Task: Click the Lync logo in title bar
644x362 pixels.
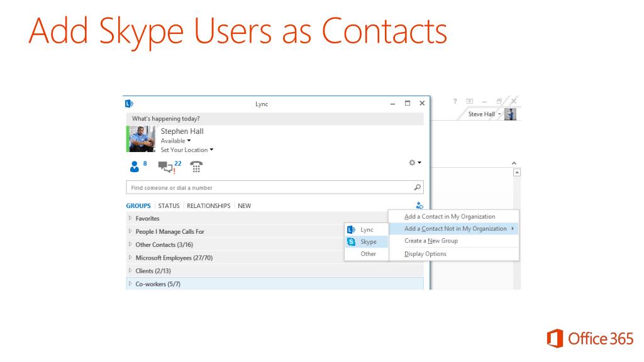Action: 129,104
